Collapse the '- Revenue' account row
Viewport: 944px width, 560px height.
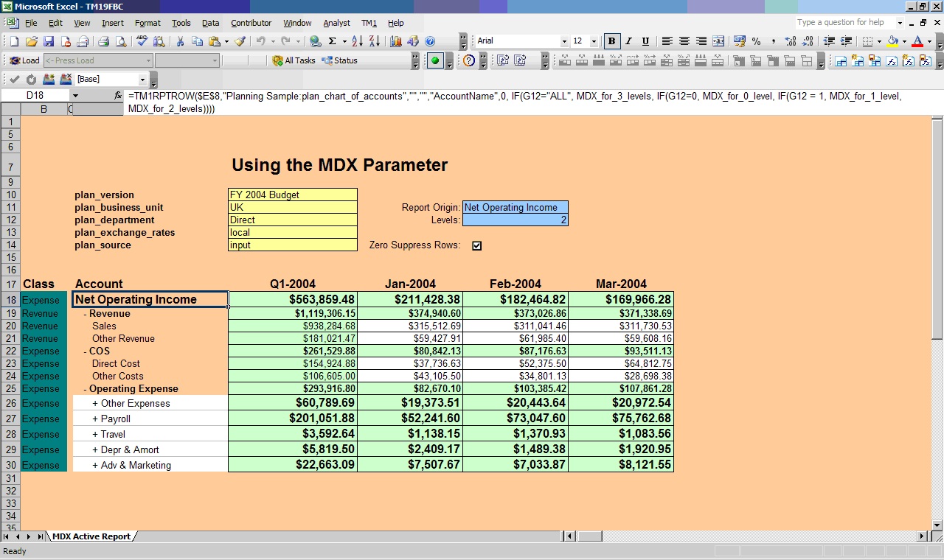(x=107, y=314)
